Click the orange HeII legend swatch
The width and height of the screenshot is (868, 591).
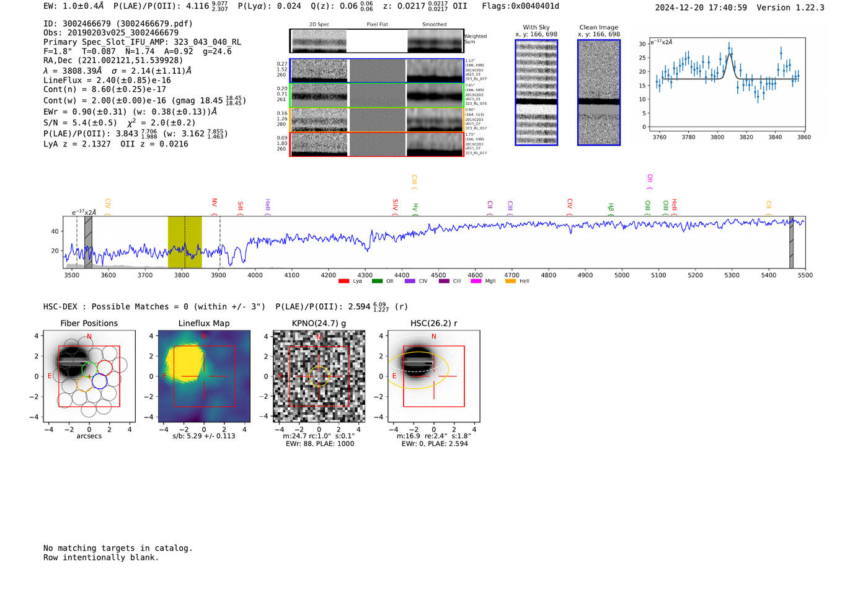coord(511,281)
